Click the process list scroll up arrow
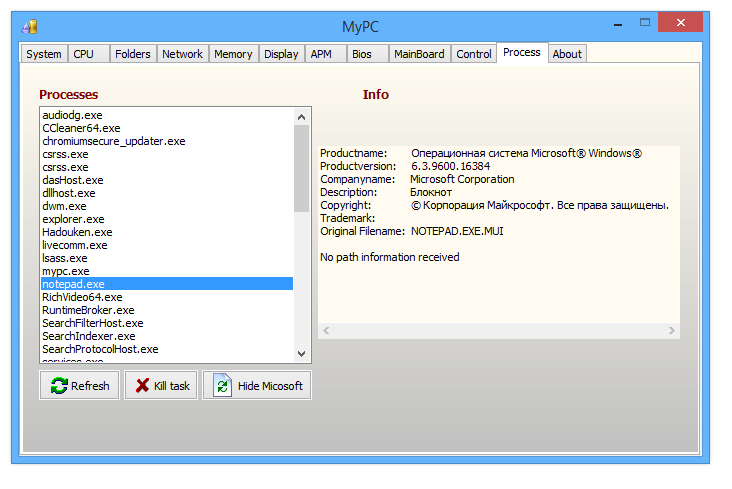 pyautogui.click(x=302, y=117)
